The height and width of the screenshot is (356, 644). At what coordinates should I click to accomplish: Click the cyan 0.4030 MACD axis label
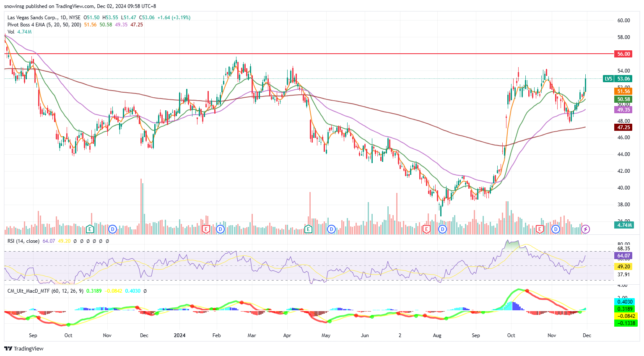625,301
